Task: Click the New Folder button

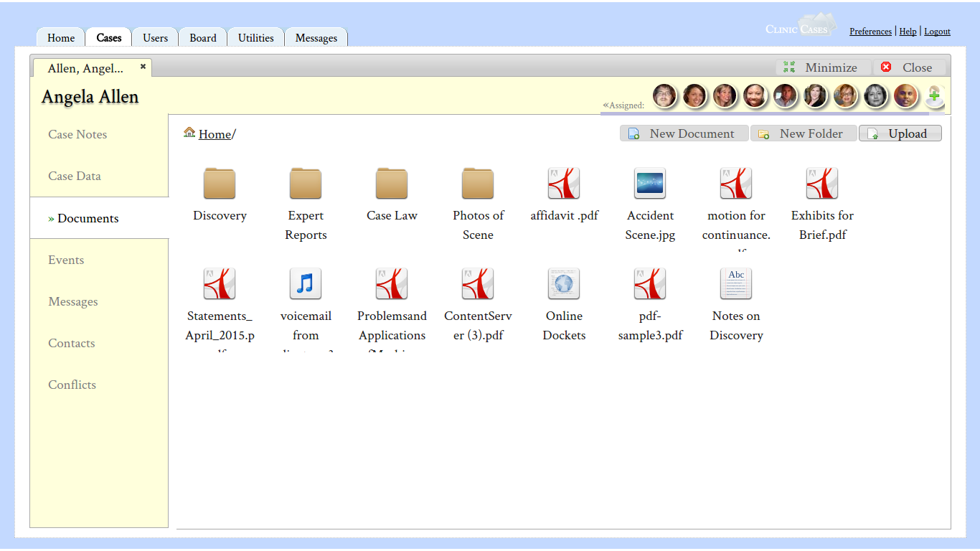Action: 804,133
